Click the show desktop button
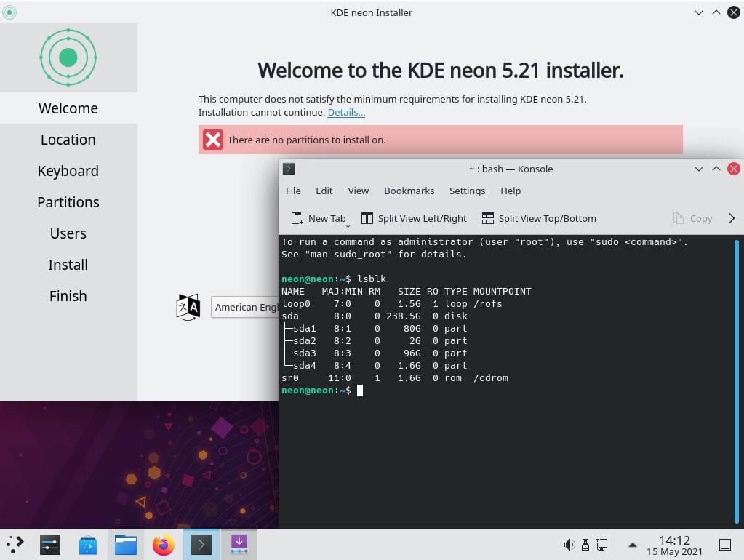The height and width of the screenshot is (560, 744). pyautogui.click(x=724, y=544)
